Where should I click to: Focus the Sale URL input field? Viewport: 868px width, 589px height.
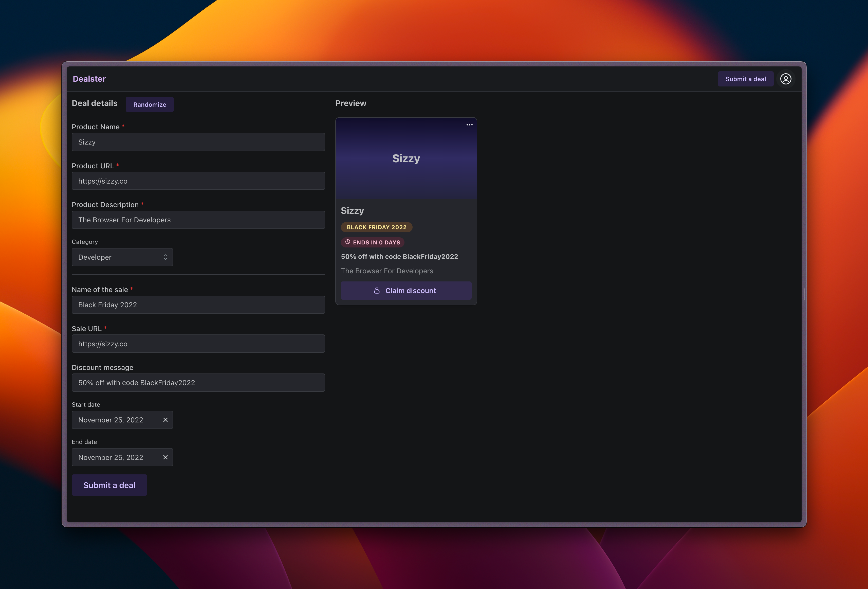click(x=198, y=344)
